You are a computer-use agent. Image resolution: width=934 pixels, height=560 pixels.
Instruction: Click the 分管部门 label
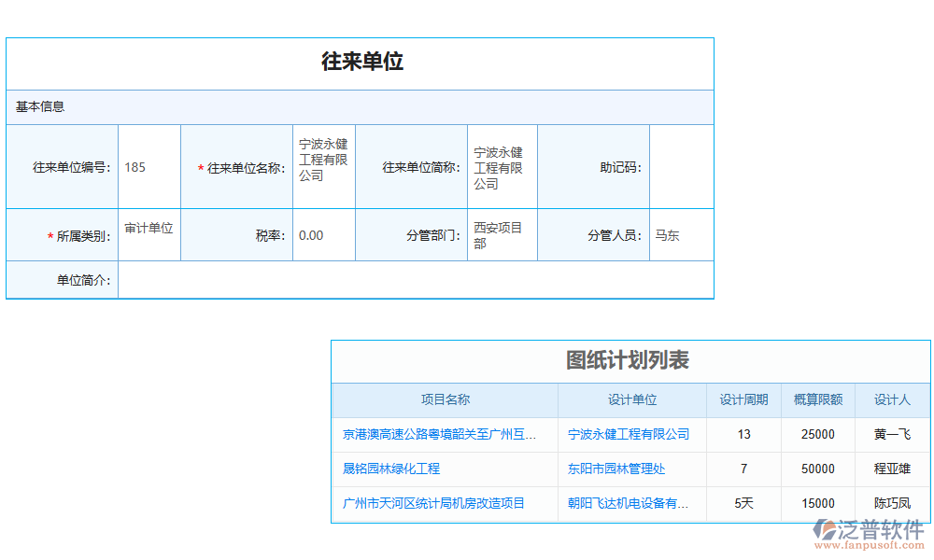(433, 236)
